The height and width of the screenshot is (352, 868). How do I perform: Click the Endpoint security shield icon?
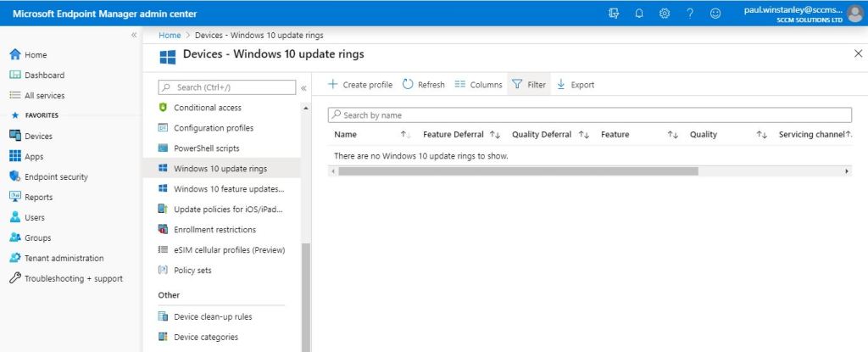15,176
